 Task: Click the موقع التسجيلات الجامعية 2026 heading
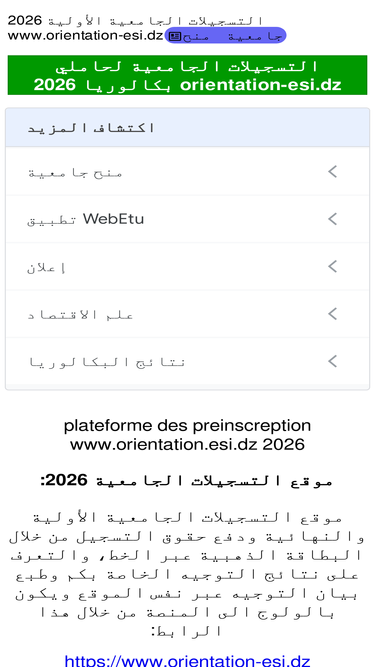(187, 481)
